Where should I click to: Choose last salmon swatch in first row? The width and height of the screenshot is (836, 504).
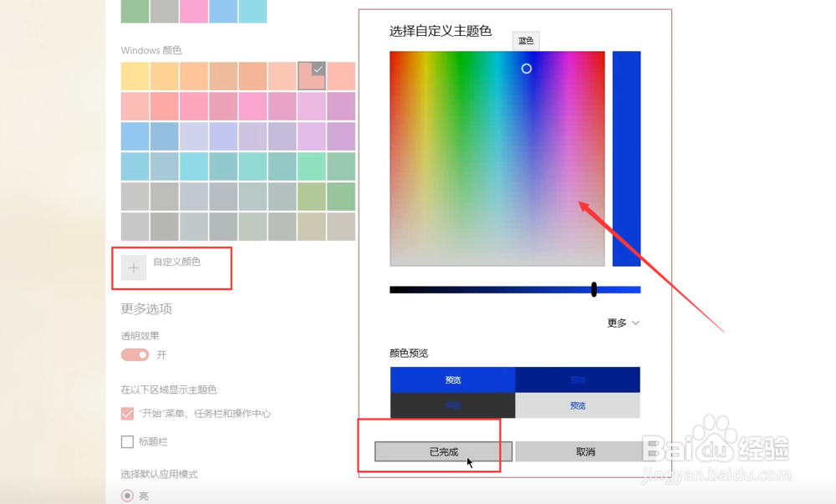(x=341, y=76)
